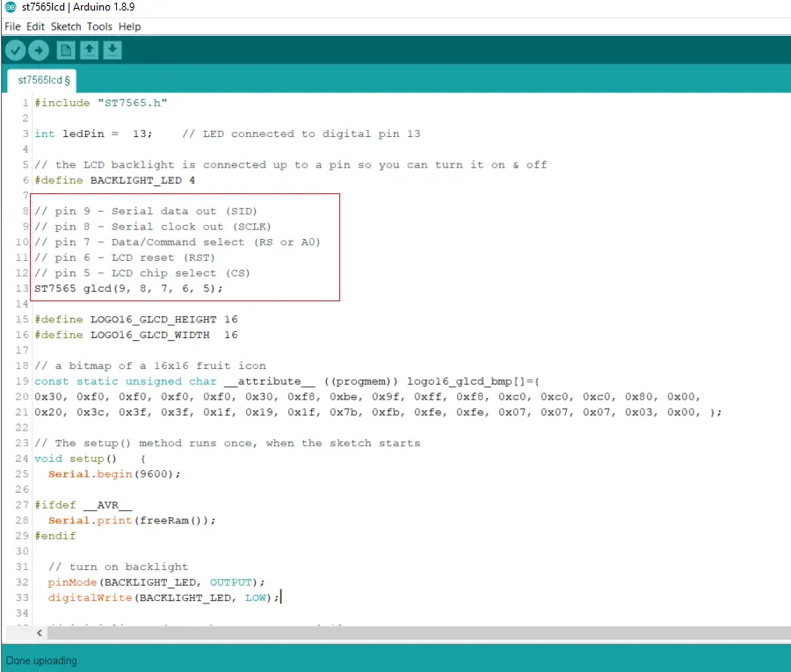The width and height of the screenshot is (791, 672).
Task: Click the Save sketch down-arrow icon
Action: pyautogui.click(x=112, y=51)
